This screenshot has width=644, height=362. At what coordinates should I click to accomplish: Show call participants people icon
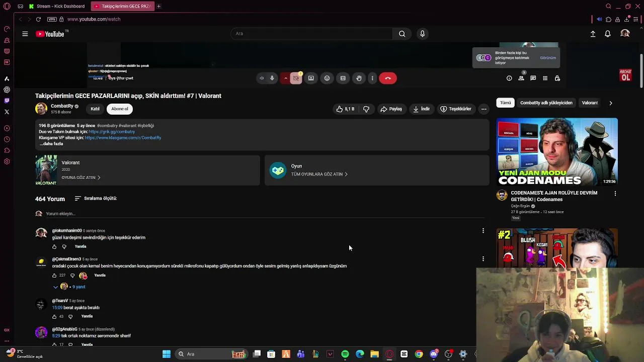coord(521,78)
